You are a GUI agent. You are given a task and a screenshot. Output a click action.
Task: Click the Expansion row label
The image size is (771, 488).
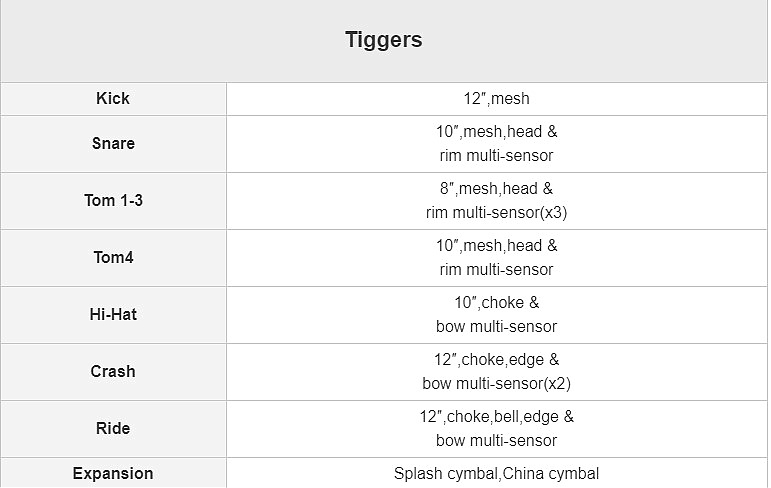click(113, 473)
